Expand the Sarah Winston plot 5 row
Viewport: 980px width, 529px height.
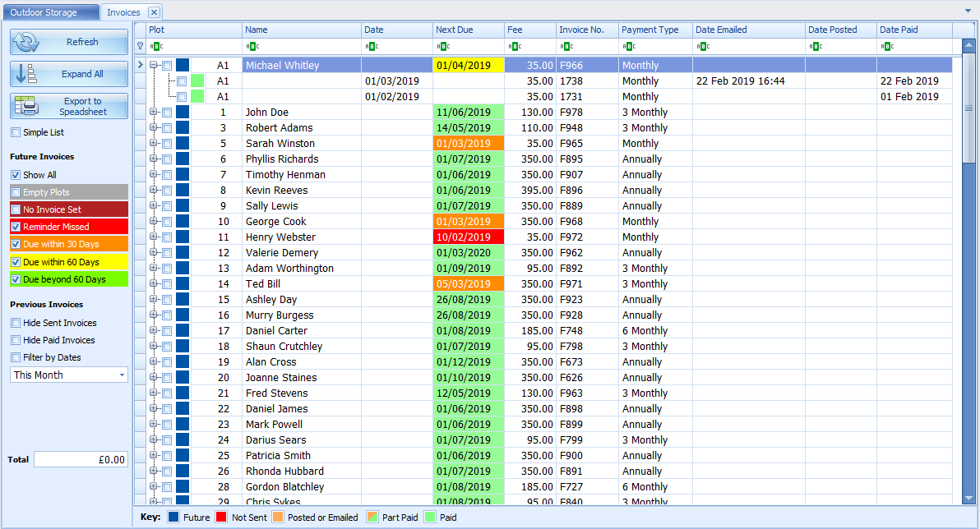coord(154,144)
